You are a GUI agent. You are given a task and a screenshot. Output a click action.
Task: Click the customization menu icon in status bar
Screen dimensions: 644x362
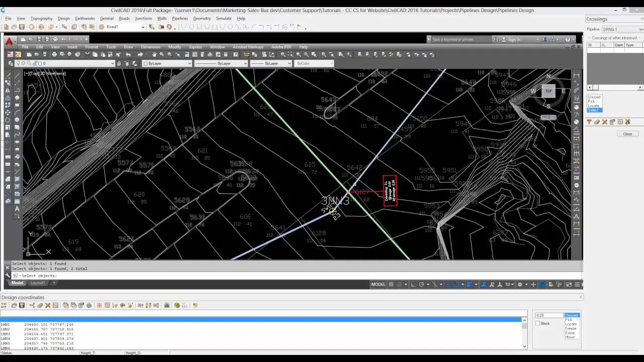578,285
